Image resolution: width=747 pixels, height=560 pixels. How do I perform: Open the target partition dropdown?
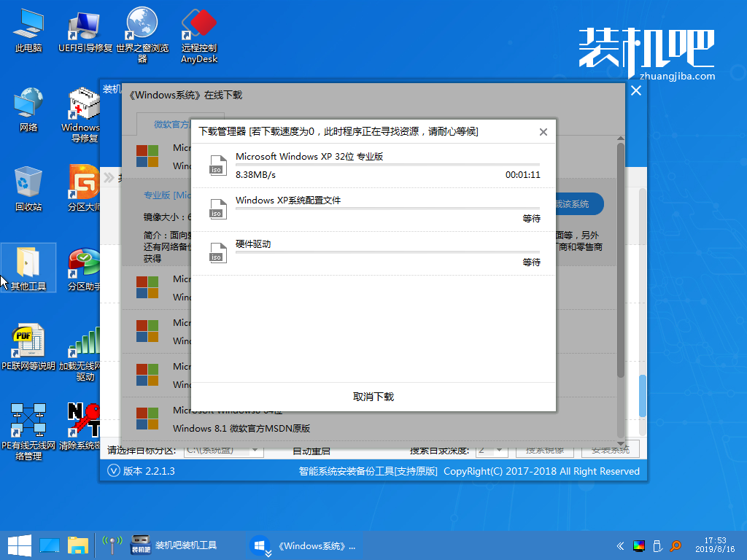coord(223,450)
